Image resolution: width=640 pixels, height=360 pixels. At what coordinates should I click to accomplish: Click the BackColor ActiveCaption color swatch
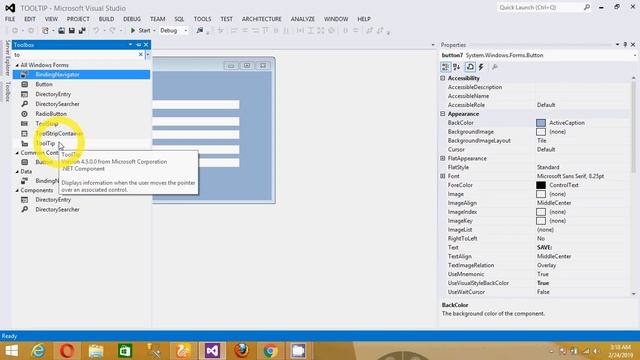[x=541, y=123]
